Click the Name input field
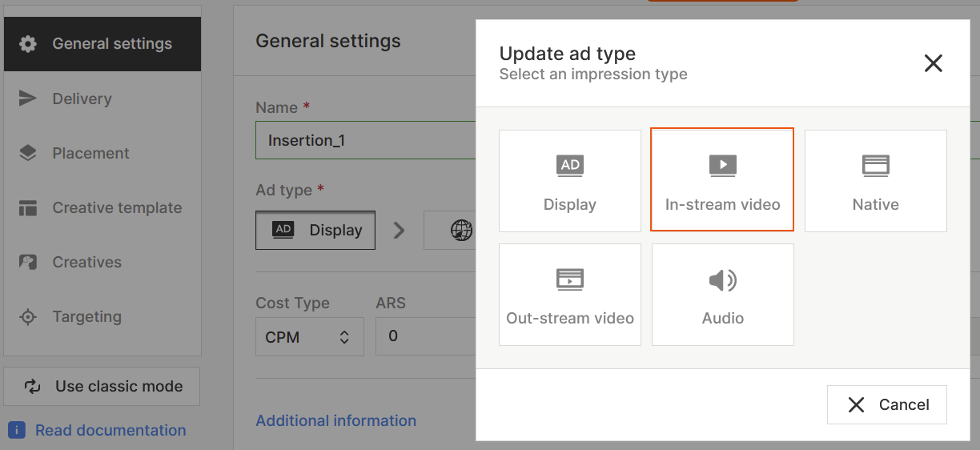Image resolution: width=980 pixels, height=450 pixels. click(364, 140)
